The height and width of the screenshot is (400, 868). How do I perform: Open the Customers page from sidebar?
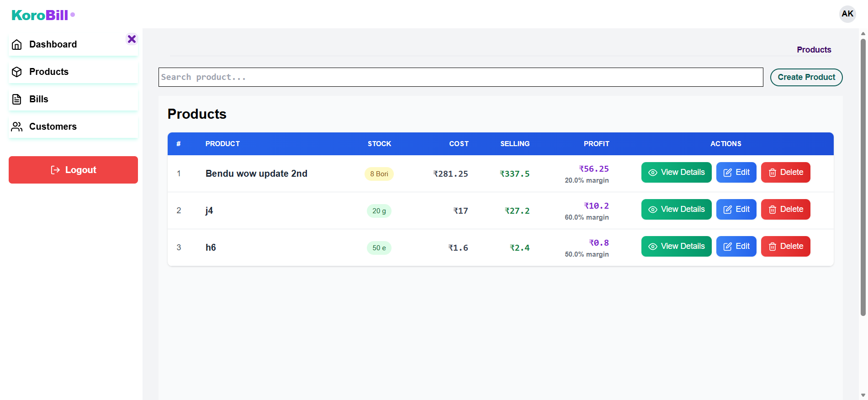pos(53,126)
